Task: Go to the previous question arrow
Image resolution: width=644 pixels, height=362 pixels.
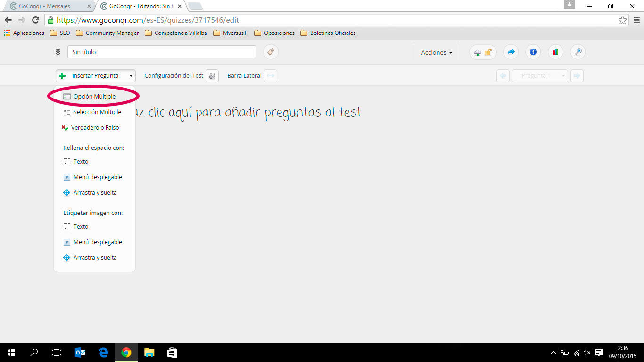Action: [503, 76]
